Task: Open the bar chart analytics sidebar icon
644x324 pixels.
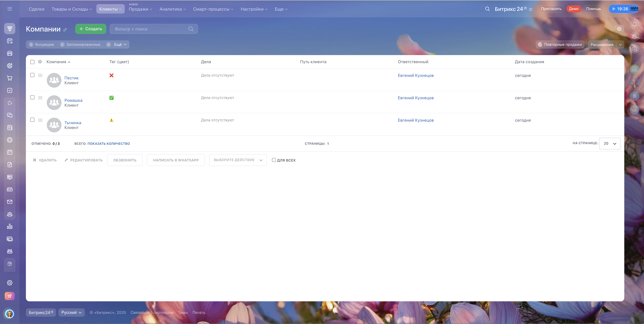Action: tap(10, 227)
